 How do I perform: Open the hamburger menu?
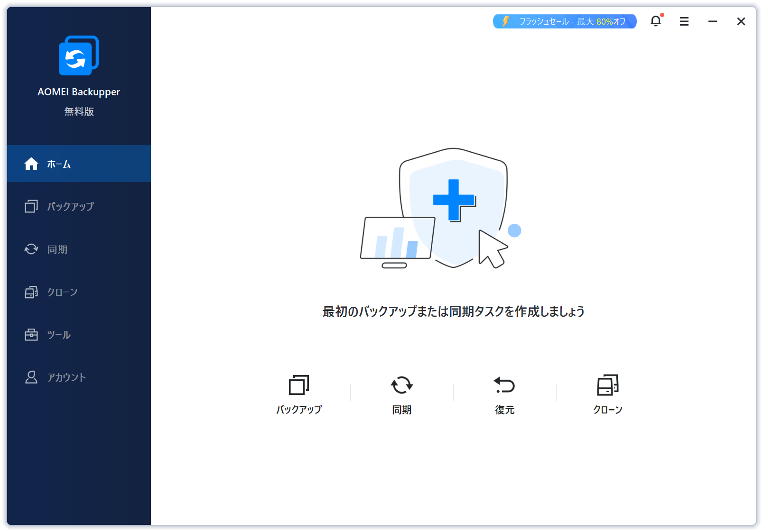point(684,21)
